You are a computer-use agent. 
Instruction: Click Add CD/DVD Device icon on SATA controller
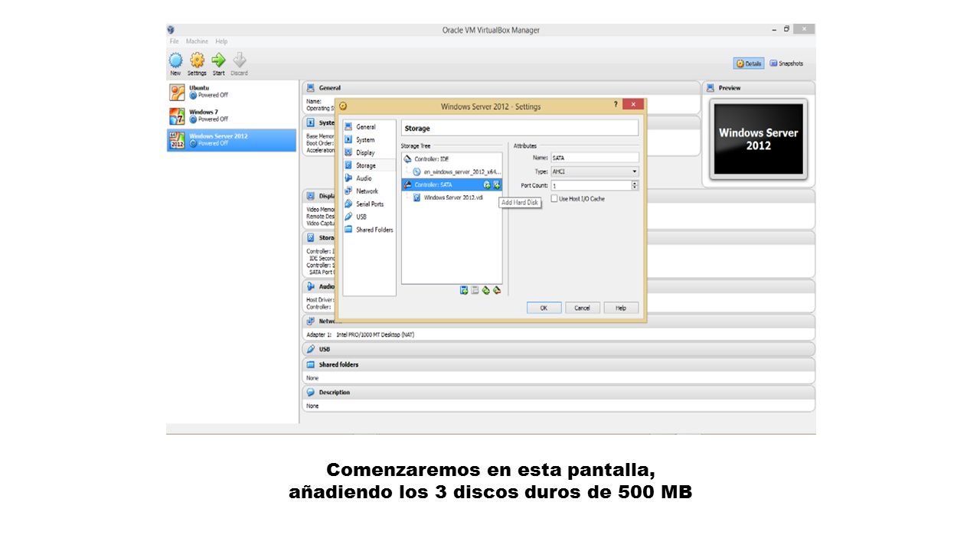(x=487, y=184)
